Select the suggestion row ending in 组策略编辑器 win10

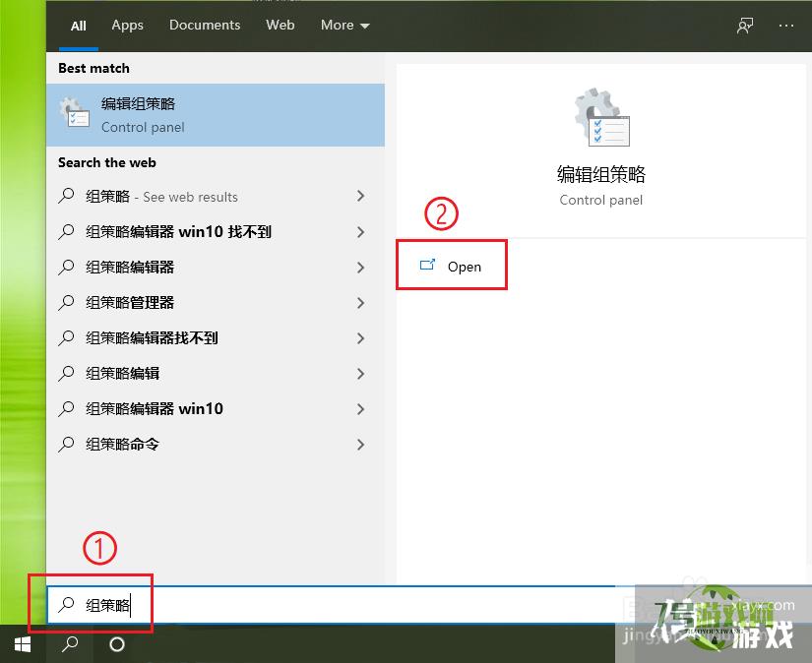pyautogui.click(x=216, y=409)
